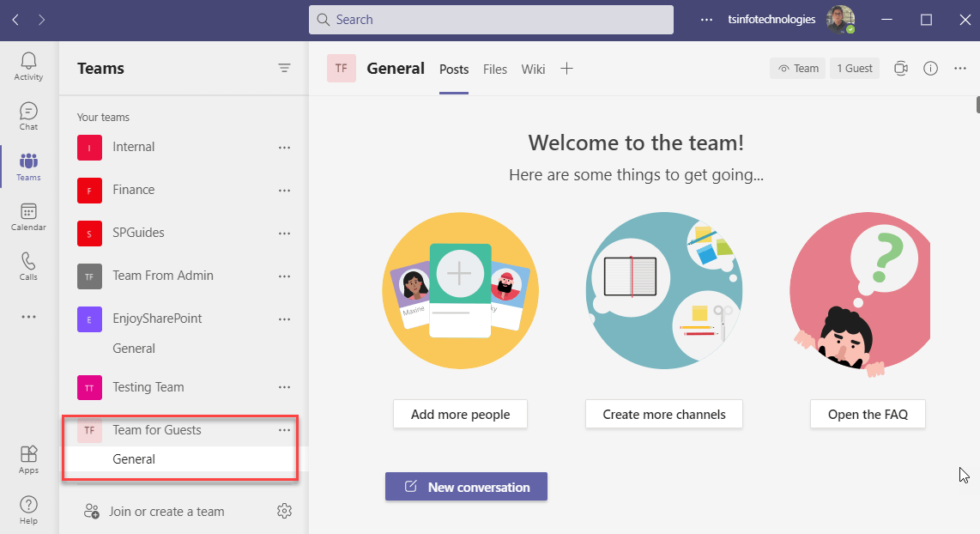Open channel info with the info icon
980x534 pixels.
[930, 68]
